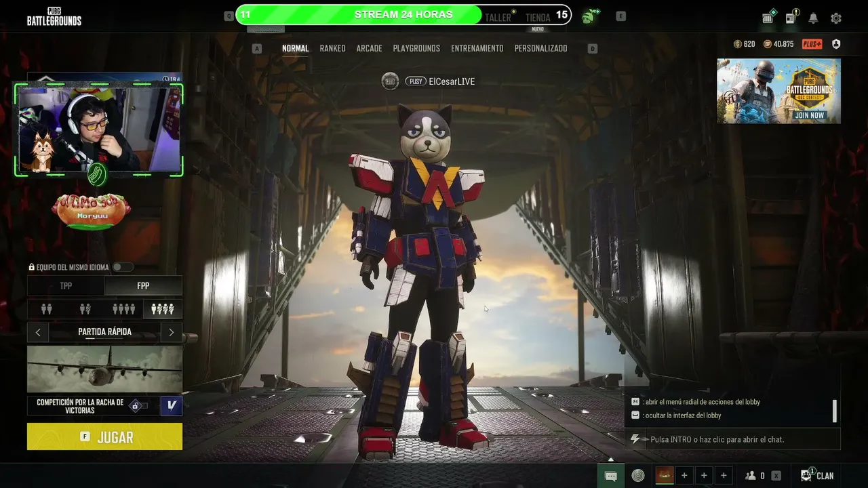Select FPP perspective

coord(143,286)
